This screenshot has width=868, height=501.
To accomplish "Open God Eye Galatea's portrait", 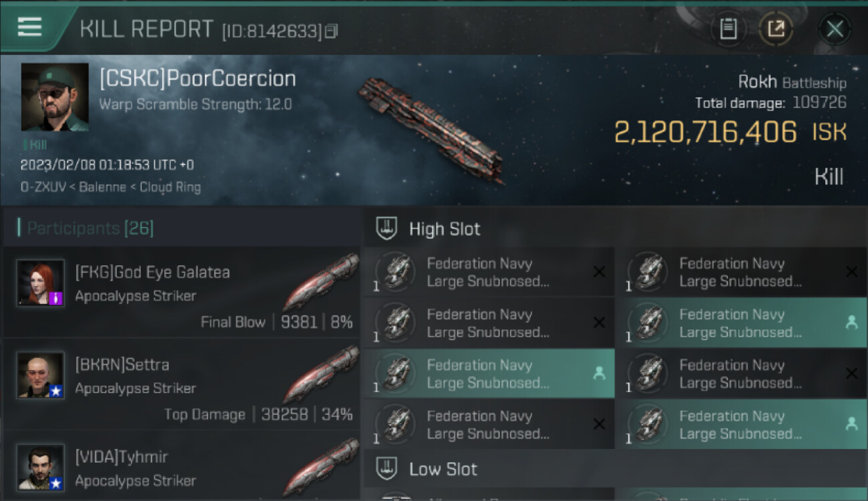I will tap(40, 283).
